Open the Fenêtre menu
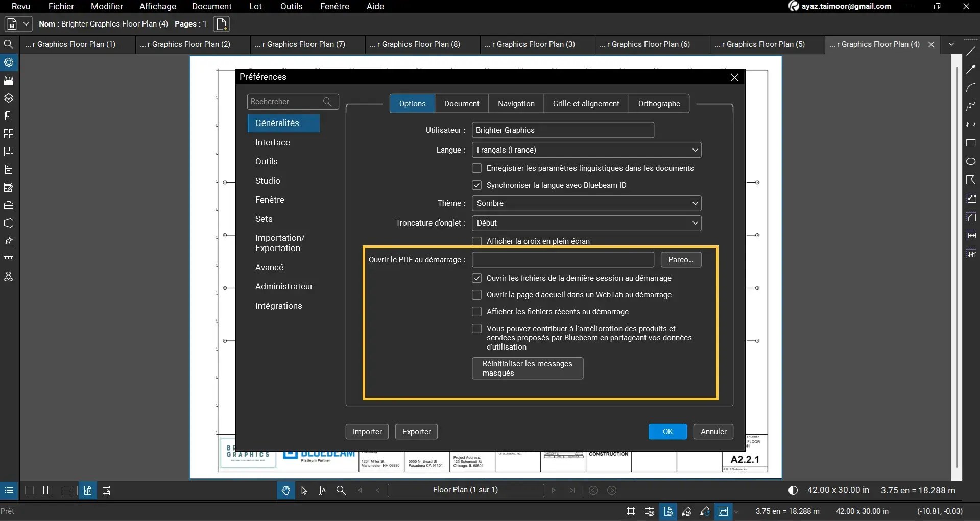The image size is (980, 521). click(x=334, y=6)
